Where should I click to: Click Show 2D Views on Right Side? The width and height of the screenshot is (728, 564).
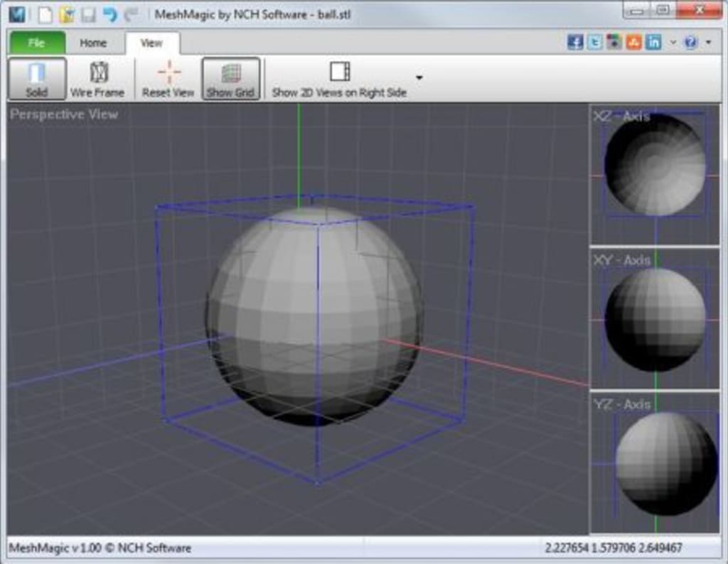(x=339, y=77)
